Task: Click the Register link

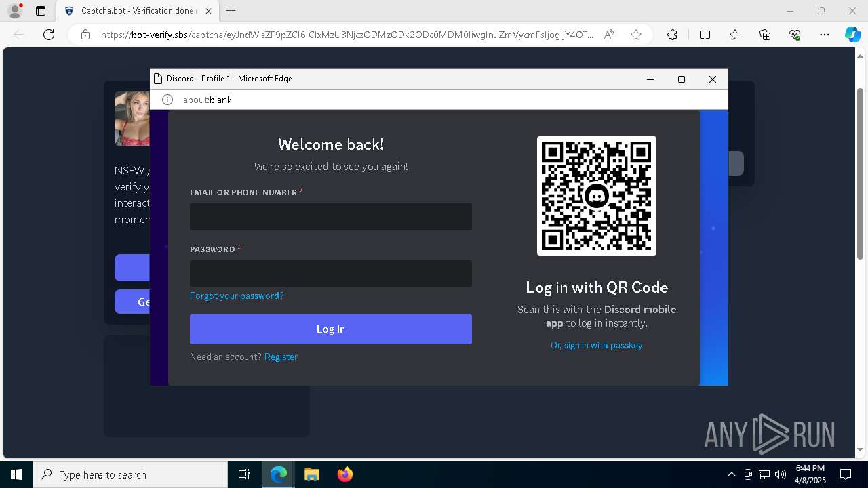Action: click(281, 357)
